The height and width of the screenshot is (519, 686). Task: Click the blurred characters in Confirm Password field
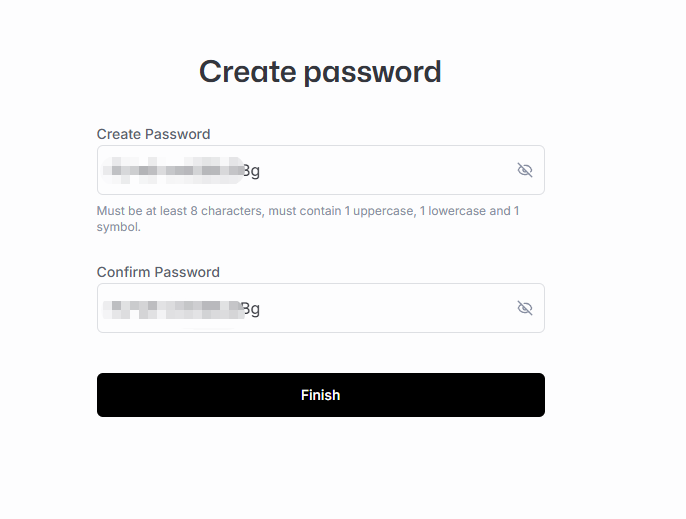(x=172, y=308)
